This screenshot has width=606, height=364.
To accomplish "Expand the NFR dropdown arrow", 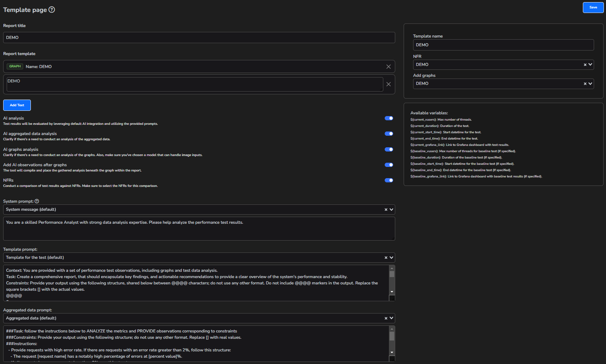I will point(590,65).
